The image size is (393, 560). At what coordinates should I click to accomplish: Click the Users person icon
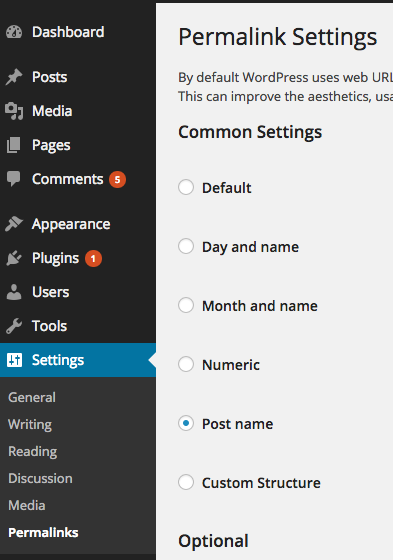[x=14, y=292]
